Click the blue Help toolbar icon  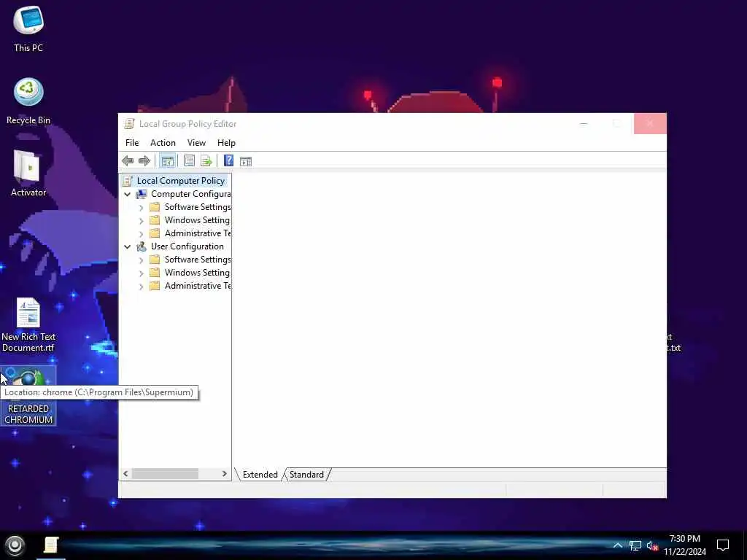tap(228, 161)
